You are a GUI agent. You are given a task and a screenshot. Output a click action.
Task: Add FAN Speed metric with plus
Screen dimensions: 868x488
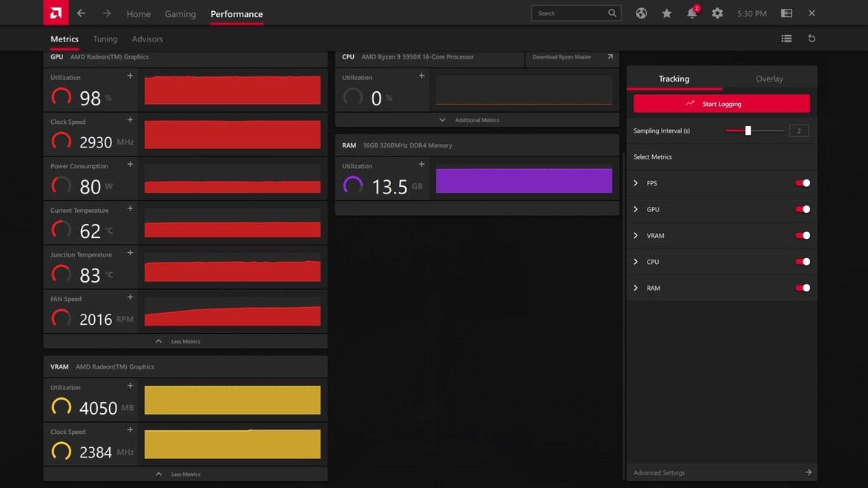click(x=130, y=297)
